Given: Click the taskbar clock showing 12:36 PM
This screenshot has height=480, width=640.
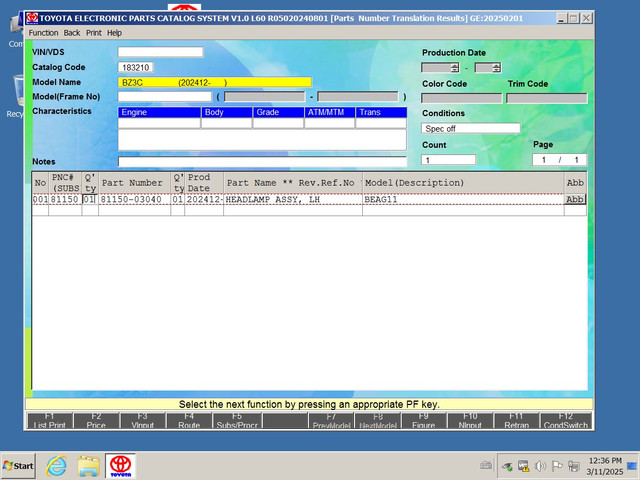Looking at the screenshot, I should click(x=605, y=466).
